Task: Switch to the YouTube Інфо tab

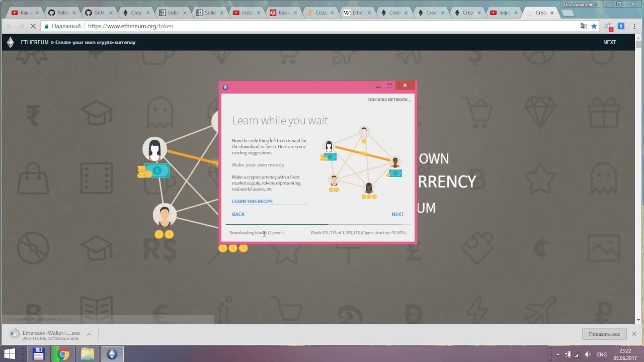Action: (x=504, y=13)
